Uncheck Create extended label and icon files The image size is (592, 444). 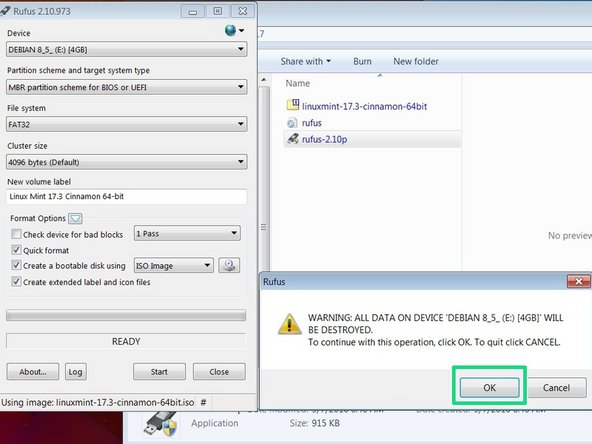[16, 282]
